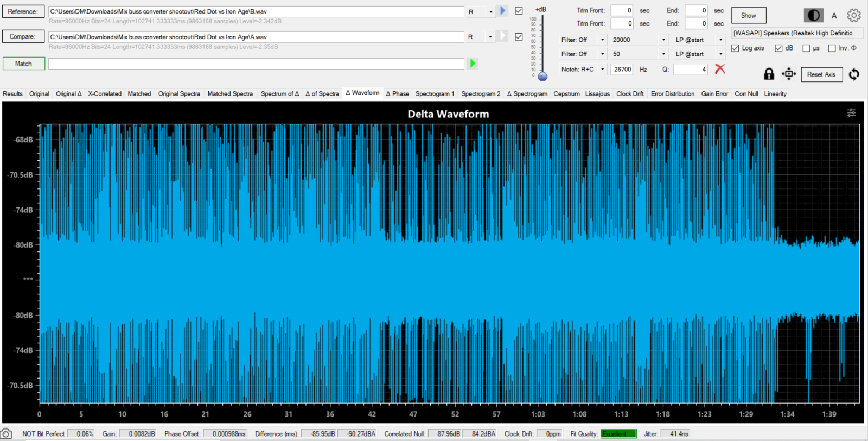This screenshot has width=868, height=441.
Task: Open the Corr Null tab
Action: [x=746, y=93]
